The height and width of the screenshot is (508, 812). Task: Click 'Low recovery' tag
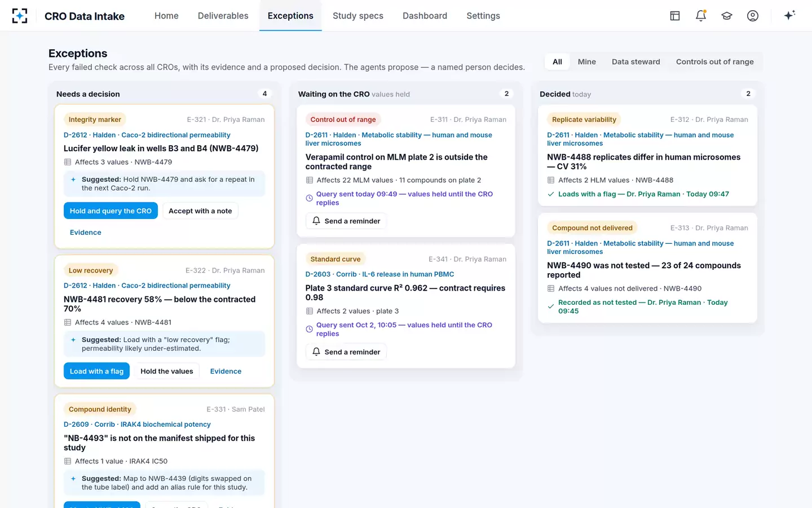click(91, 270)
